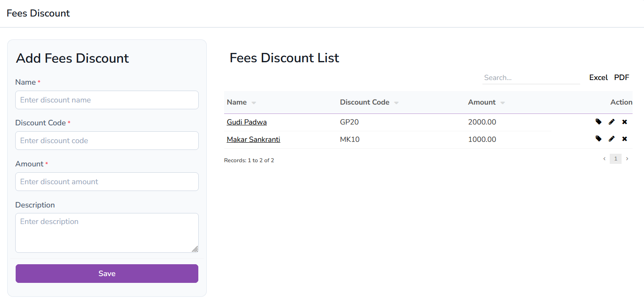Delete Gudi Padwa using the X icon
Image resolution: width=644 pixels, height=307 pixels.
tap(625, 122)
